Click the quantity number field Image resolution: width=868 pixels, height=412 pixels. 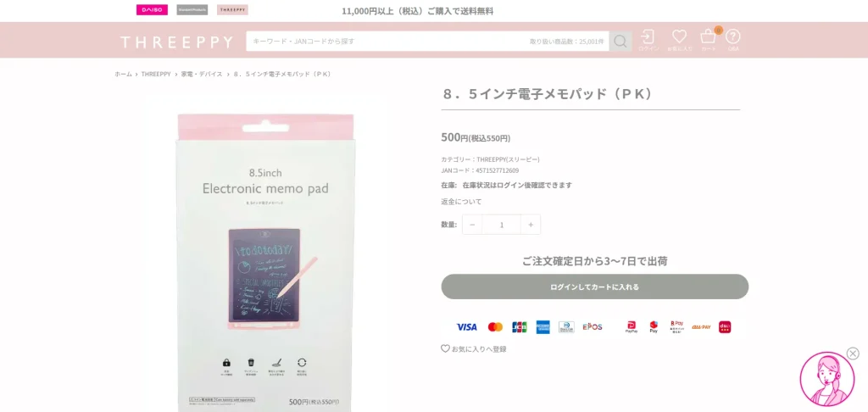pos(502,225)
